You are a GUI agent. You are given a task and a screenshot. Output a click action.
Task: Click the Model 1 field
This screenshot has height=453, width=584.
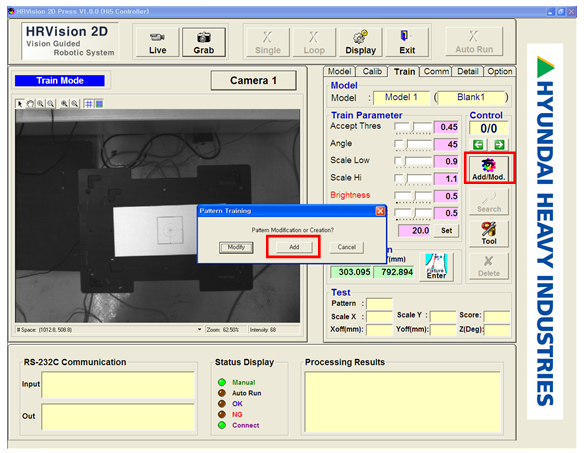tap(402, 98)
